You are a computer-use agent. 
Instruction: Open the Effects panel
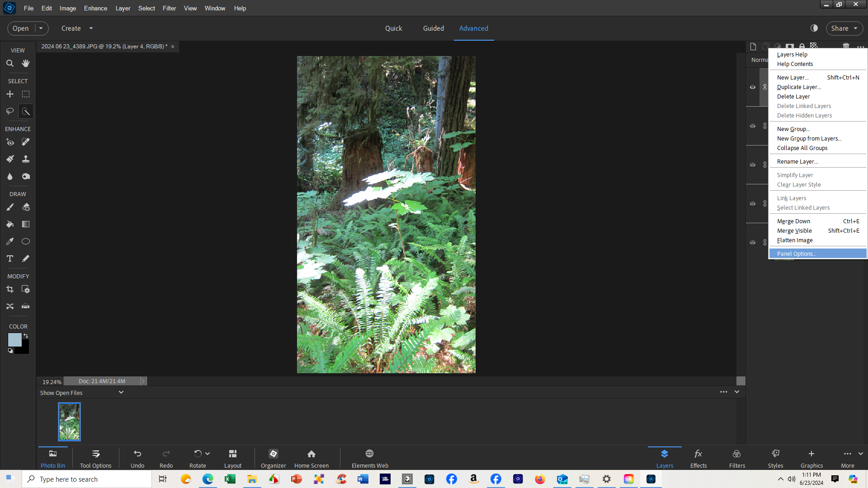point(698,458)
